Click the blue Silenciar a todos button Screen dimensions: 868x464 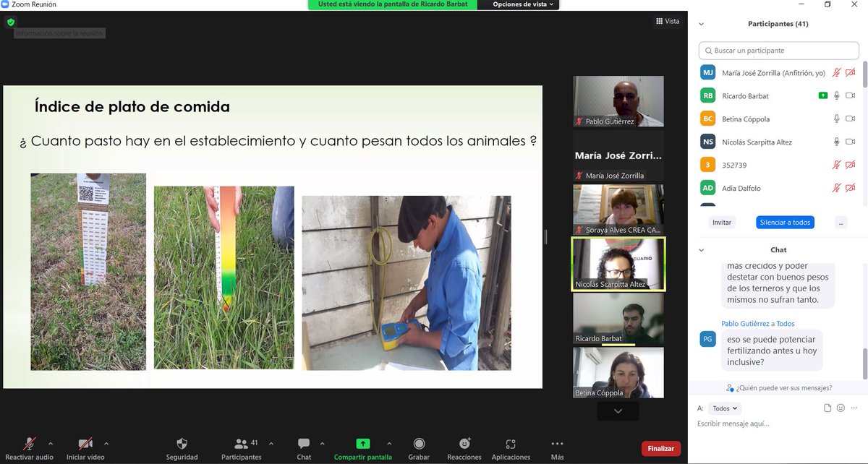786,223
